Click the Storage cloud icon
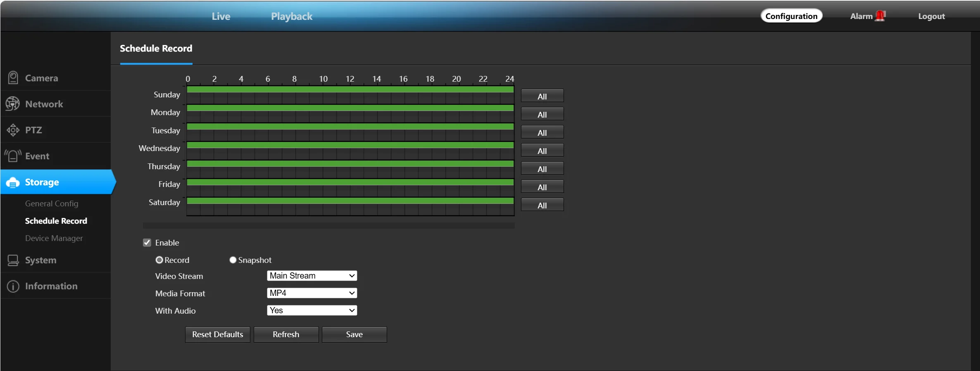This screenshot has width=980, height=371. (13, 182)
